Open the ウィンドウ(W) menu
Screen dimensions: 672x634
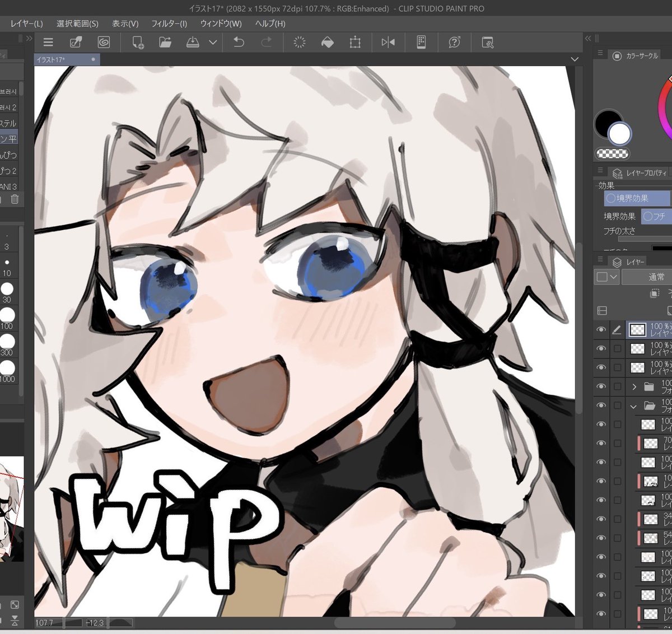pyautogui.click(x=221, y=24)
